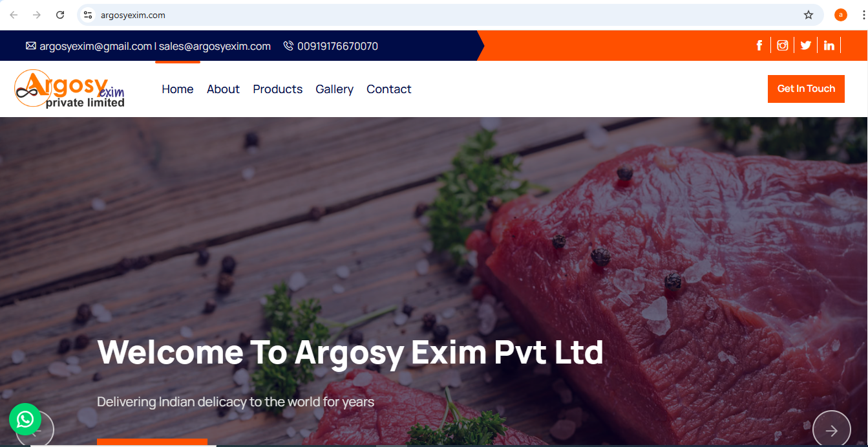
Task: Open the orange profile avatar
Action: click(x=841, y=15)
